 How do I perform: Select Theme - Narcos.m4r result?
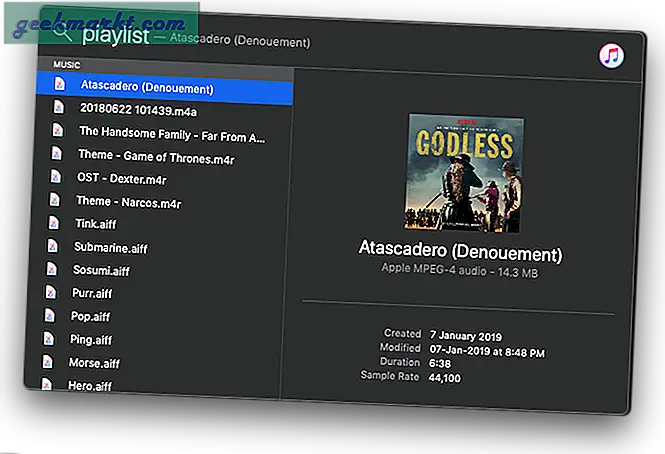pyautogui.click(x=129, y=200)
